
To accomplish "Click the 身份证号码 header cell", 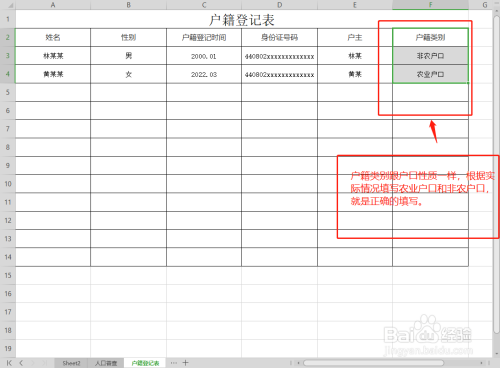I will click(x=279, y=37).
